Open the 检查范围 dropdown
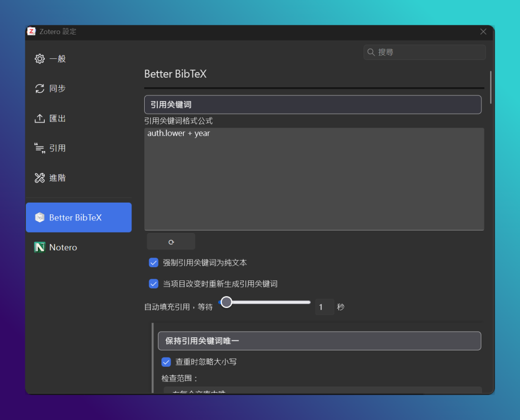Screen dimensions: 520x420 pyautogui.click(x=322, y=390)
